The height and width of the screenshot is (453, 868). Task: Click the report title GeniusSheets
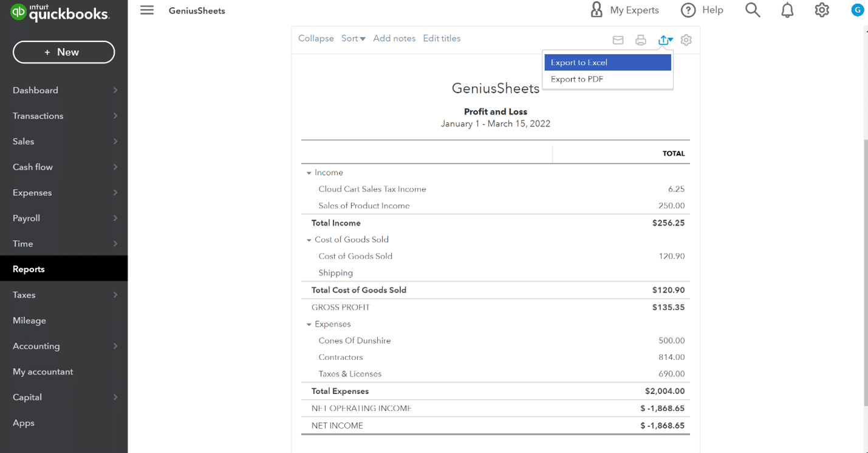[496, 88]
